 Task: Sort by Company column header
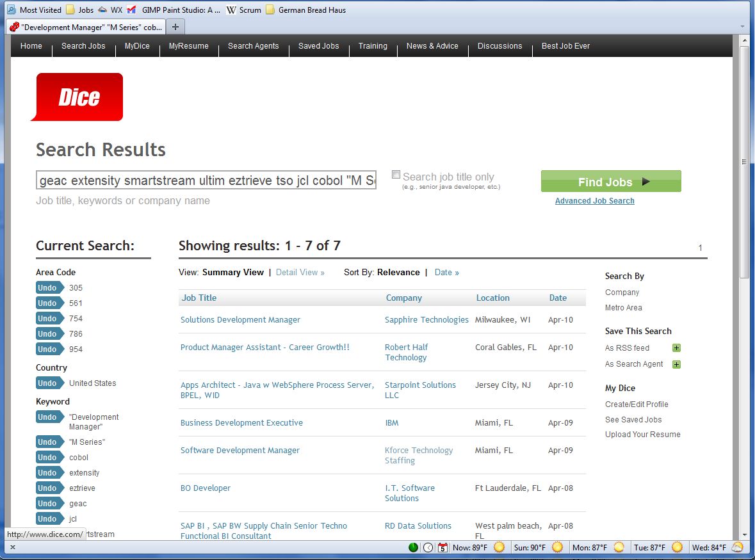point(403,298)
